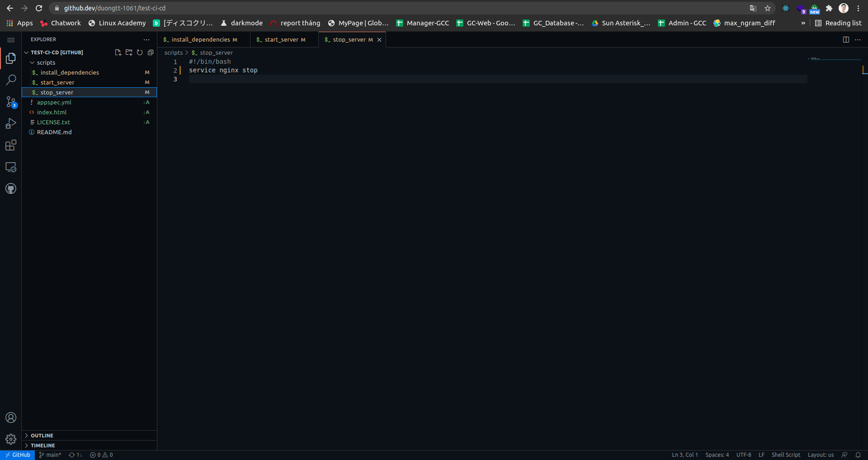Open the notifications bell in the status bar

tap(858, 455)
